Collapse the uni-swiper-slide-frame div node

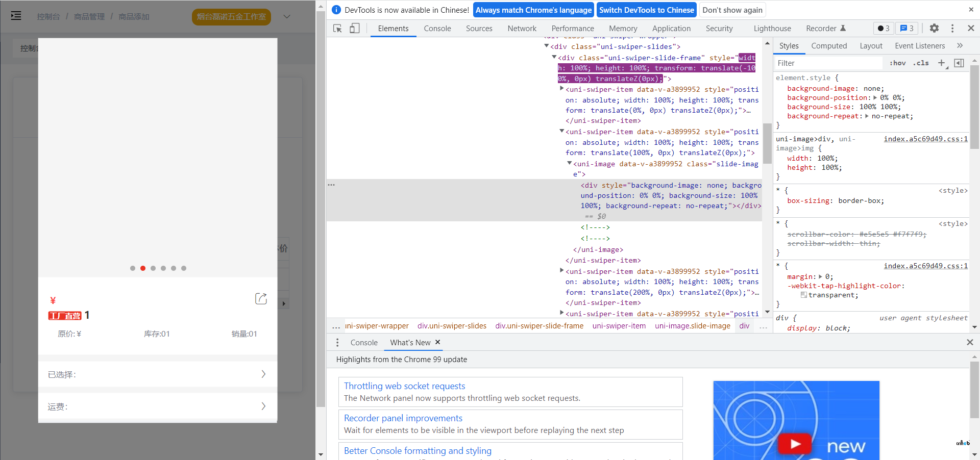(554, 57)
